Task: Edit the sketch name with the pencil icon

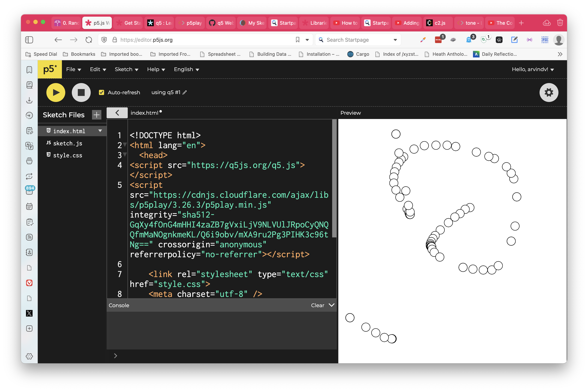Action: 184,93
